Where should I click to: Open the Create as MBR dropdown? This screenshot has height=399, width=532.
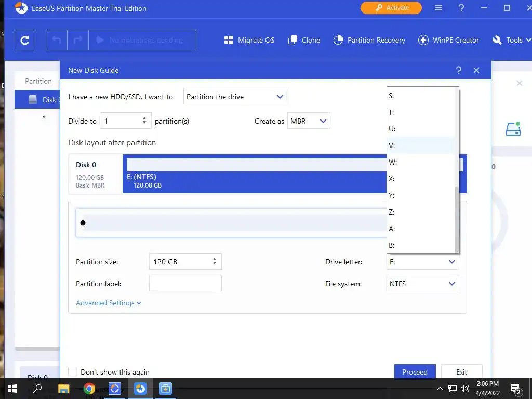tap(309, 121)
